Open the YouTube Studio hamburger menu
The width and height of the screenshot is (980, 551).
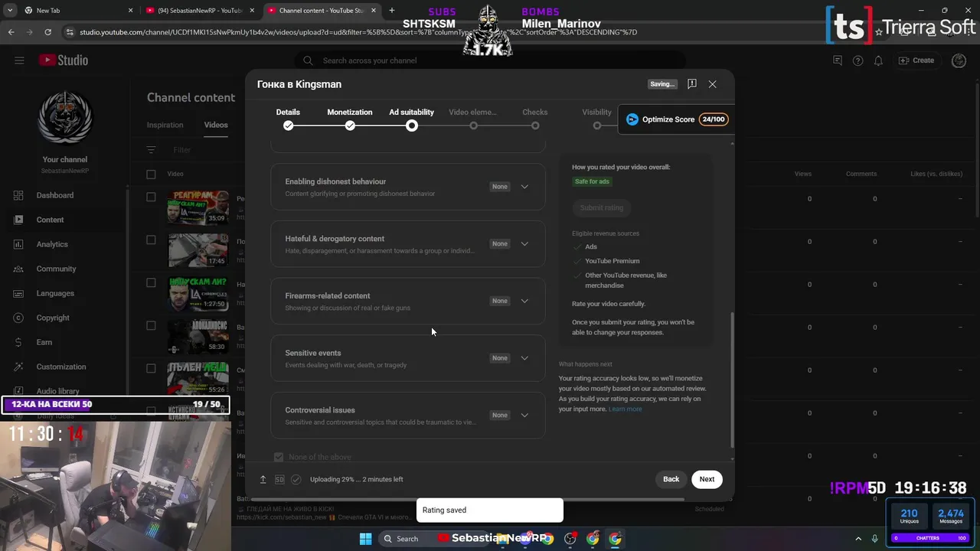coord(19,60)
